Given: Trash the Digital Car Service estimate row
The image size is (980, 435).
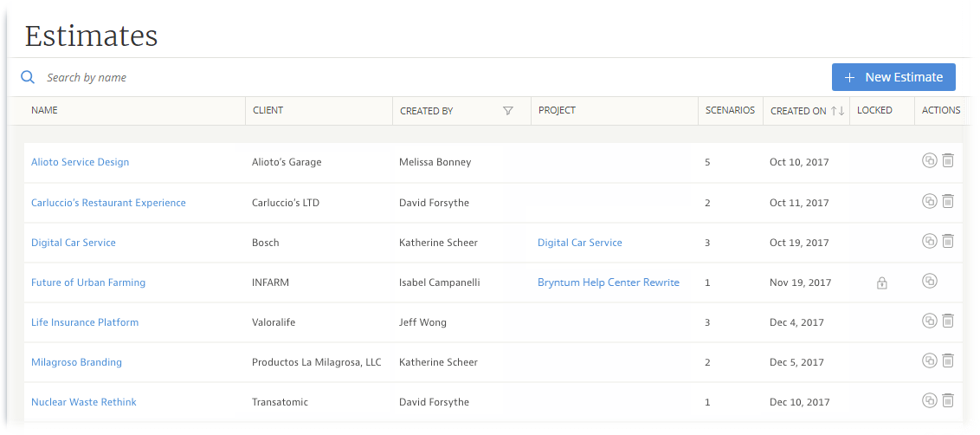Looking at the screenshot, I should click(x=948, y=241).
